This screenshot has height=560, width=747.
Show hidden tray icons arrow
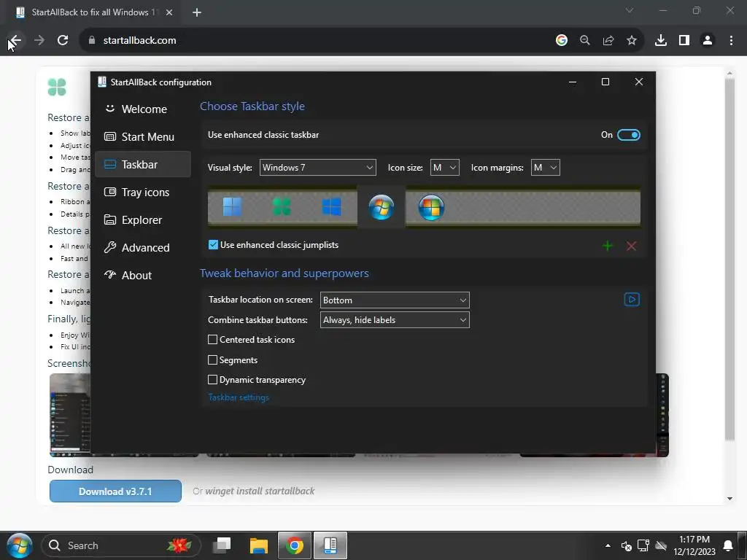(608, 545)
